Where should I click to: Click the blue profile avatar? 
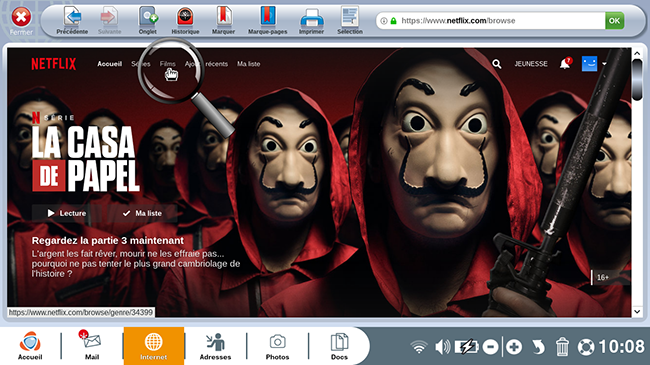pos(589,64)
